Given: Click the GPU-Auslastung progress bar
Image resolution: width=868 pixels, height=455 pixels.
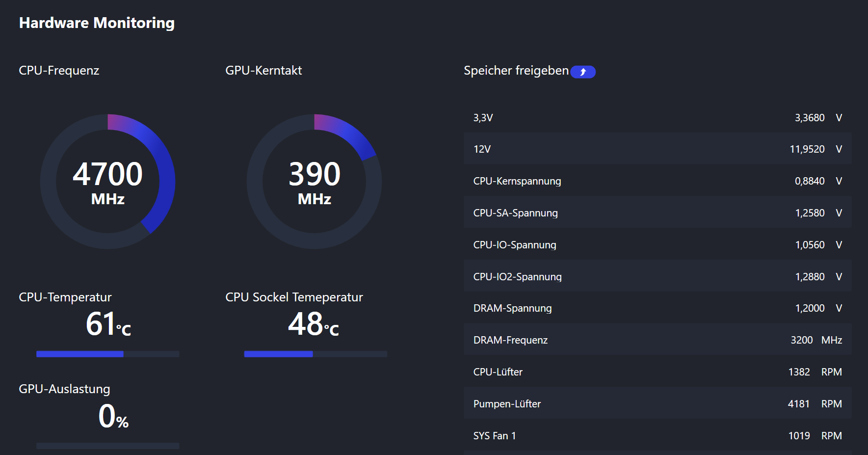Looking at the screenshot, I should click(108, 446).
